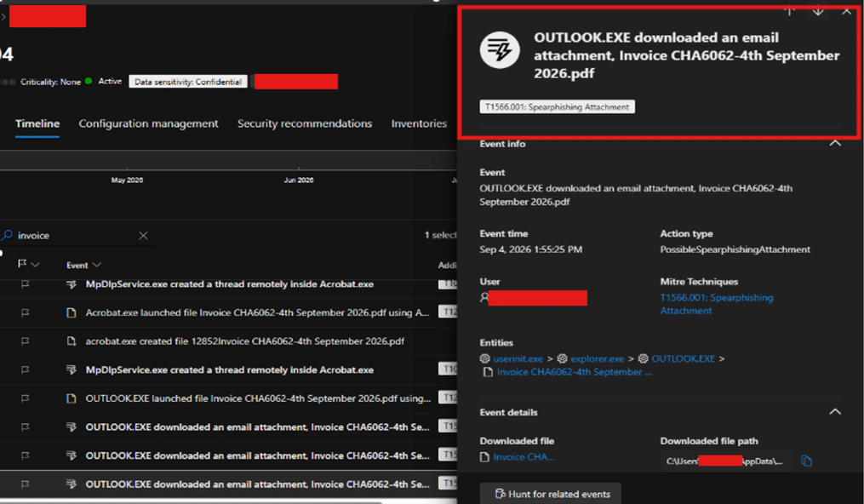Flag the Acrobat.exe launched file event
864x504 pixels.
coord(25,312)
